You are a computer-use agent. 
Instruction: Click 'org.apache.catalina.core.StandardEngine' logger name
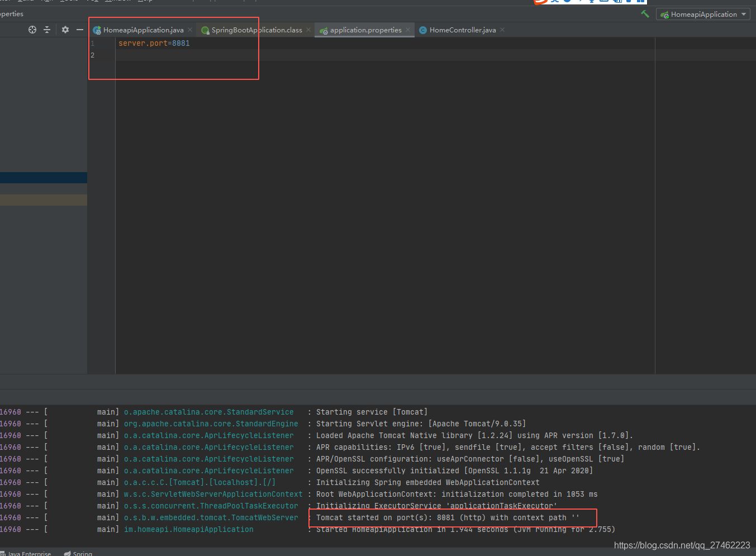click(211, 424)
